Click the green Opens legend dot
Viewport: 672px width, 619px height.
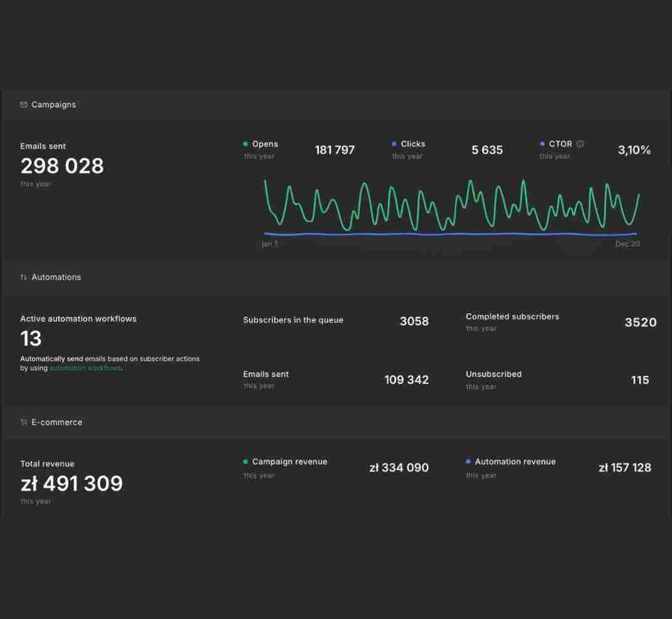point(245,144)
